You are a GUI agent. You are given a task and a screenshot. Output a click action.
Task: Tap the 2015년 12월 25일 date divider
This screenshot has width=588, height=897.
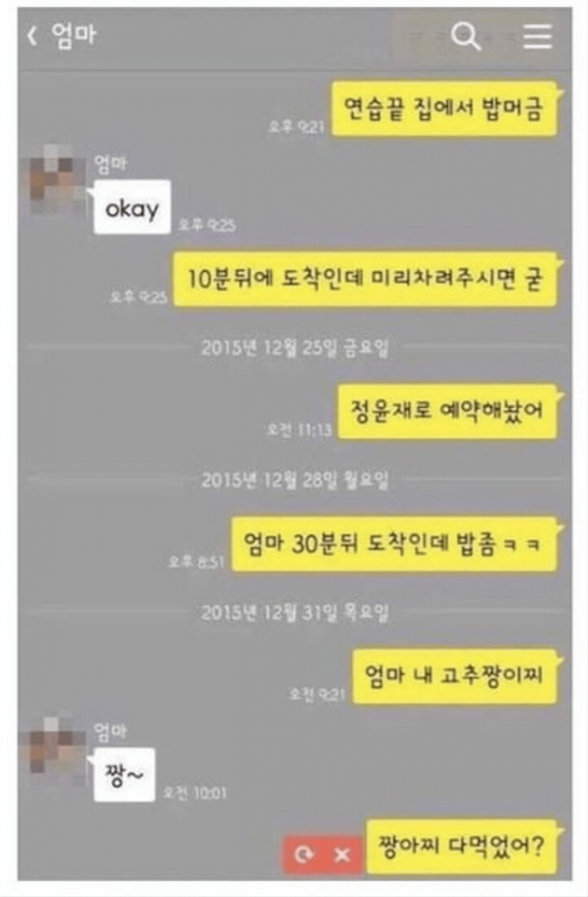tap(295, 349)
